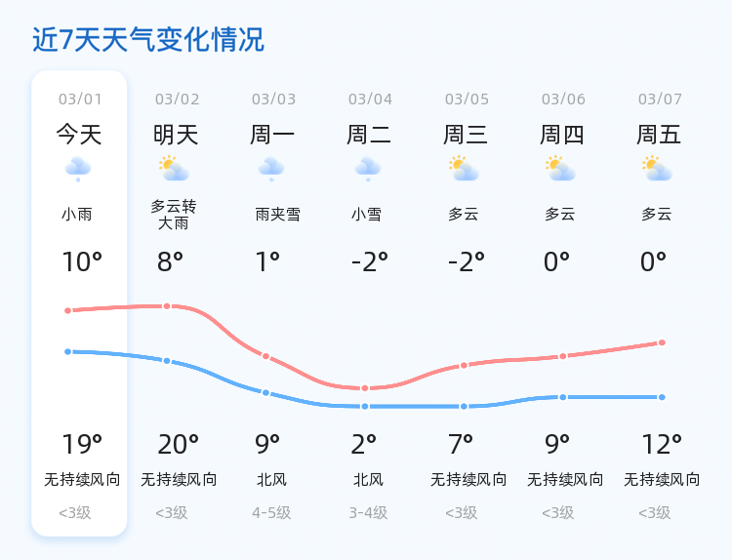The image size is (732, 560).
Task: Click Tuesday's light snow weather icon
Action: click(368, 169)
